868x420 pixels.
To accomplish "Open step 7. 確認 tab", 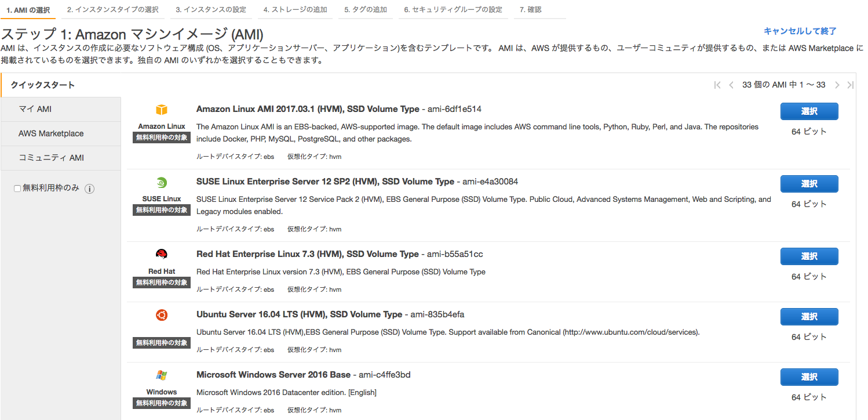I will 540,10.
